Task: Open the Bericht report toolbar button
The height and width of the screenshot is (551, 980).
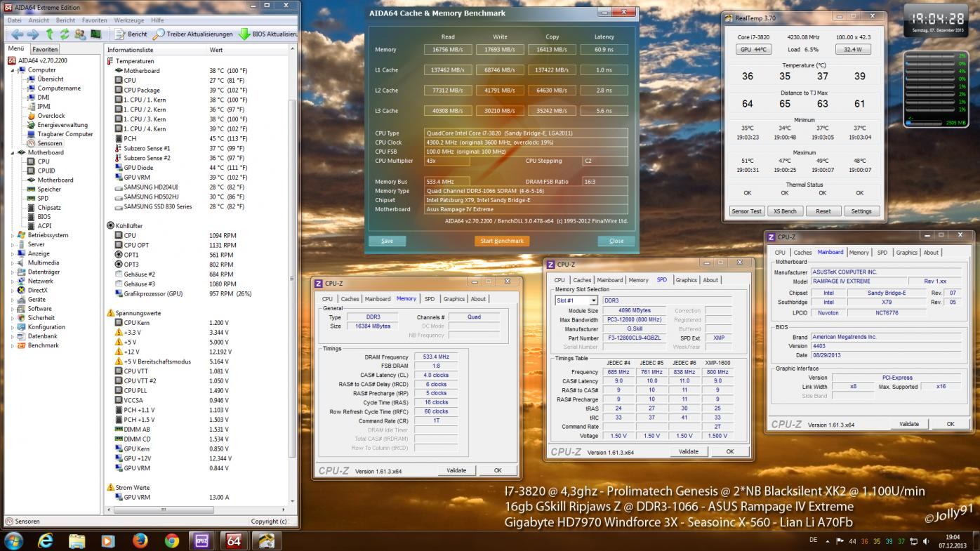Action: click(x=131, y=34)
